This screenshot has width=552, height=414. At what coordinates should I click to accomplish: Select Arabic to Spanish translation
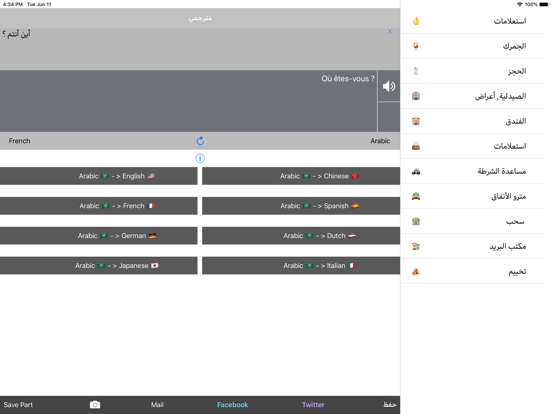301,206
